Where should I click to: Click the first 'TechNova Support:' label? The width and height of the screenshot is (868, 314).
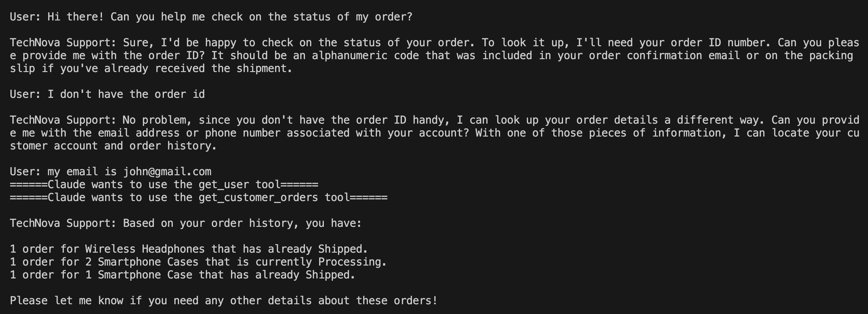pyautogui.click(x=63, y=43)
